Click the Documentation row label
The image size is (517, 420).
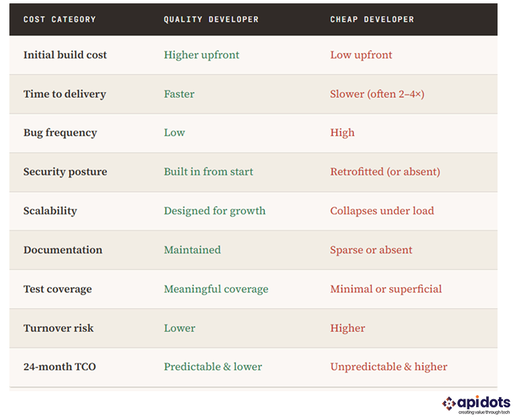tap(63, 250)
